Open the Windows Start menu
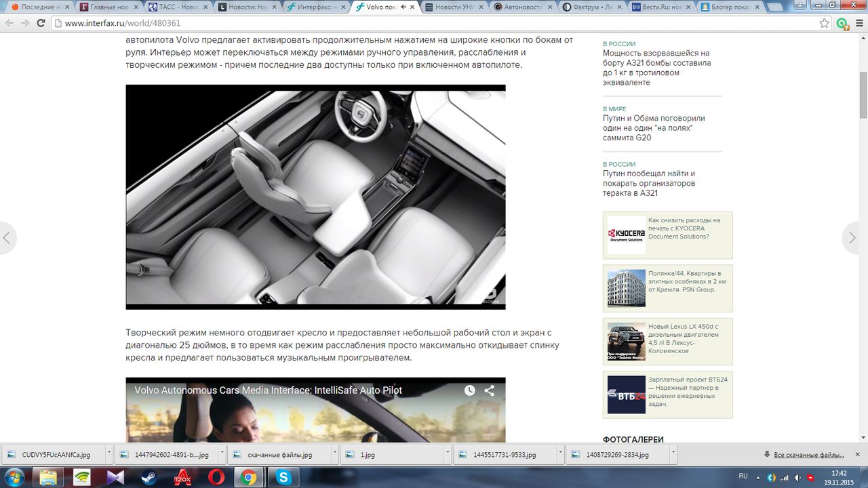The width and height of the screenshot is (868, 488). coord(14,477)
